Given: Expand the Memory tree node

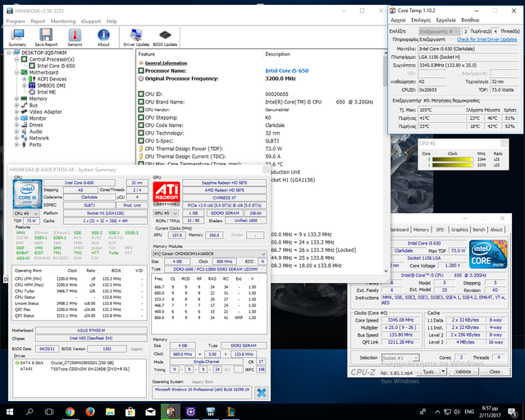Looking at the screenshot, I should pos(16,98).
